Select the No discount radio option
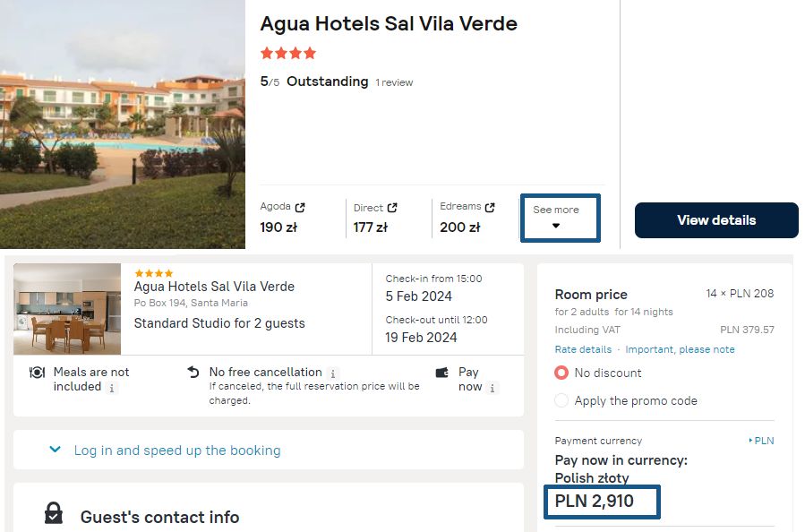The width and height of the screenshot is (805, 532). [561, 373]
